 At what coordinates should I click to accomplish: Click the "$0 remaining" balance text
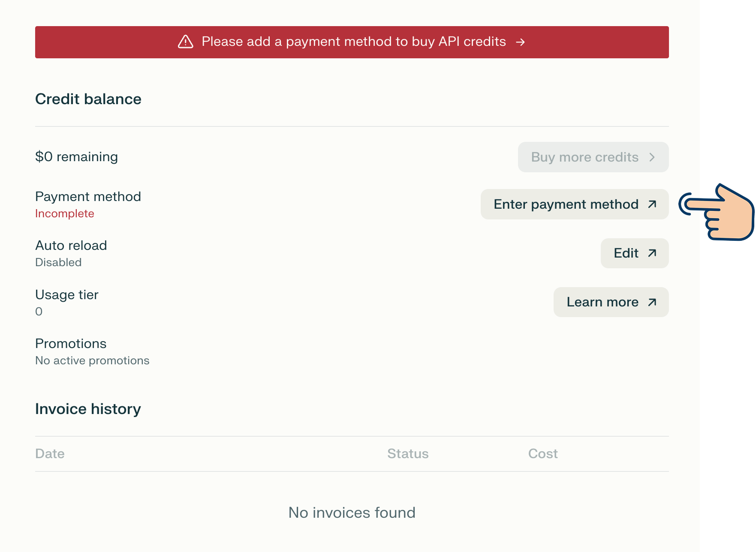point(76,157)
